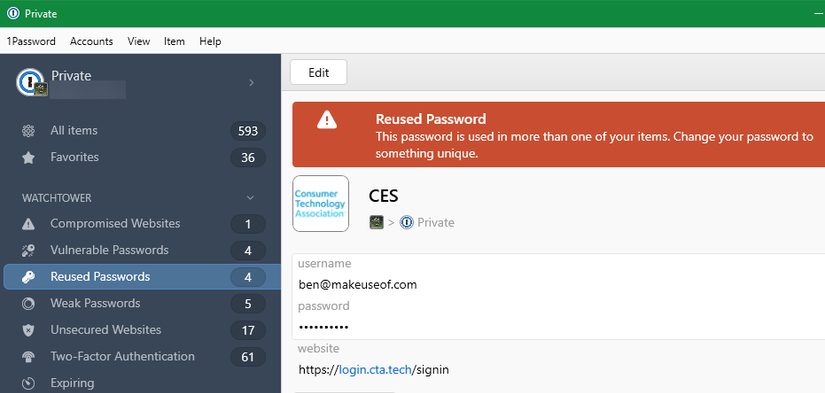This screenshot has width=825, height=393.
Task: Click the 36 Favorites count badge
Action: coord(248,158)
